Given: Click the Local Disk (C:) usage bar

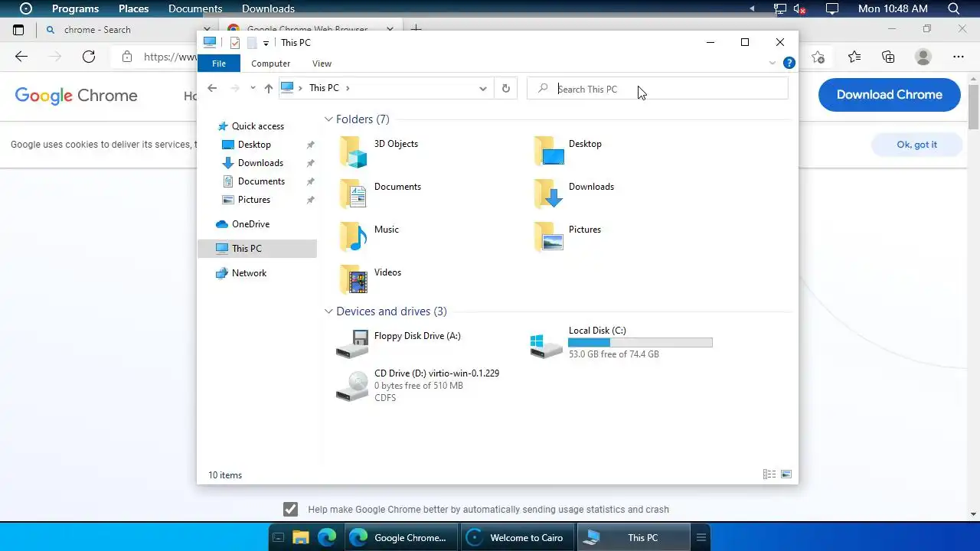Looking at the screenshot, I should pos(640,343).
